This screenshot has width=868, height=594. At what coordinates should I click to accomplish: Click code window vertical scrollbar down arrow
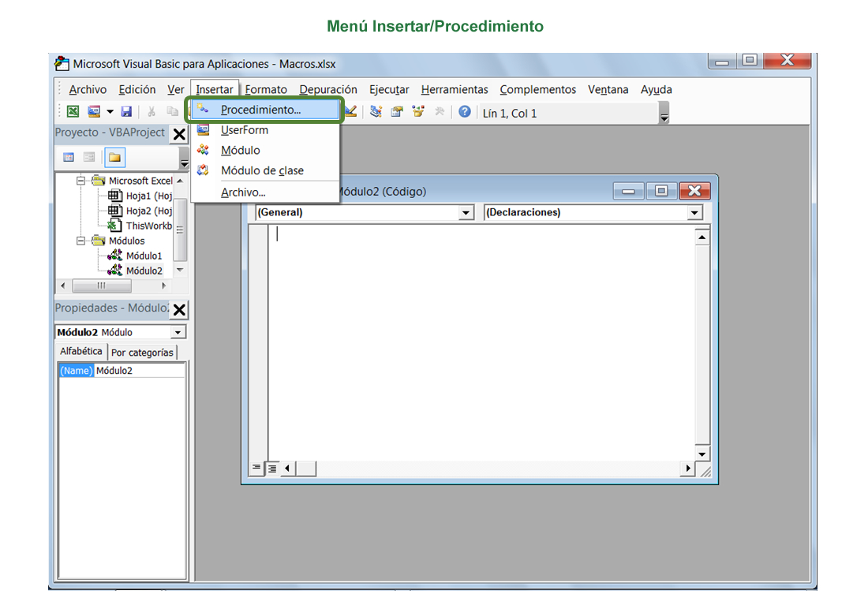point(702,454)
